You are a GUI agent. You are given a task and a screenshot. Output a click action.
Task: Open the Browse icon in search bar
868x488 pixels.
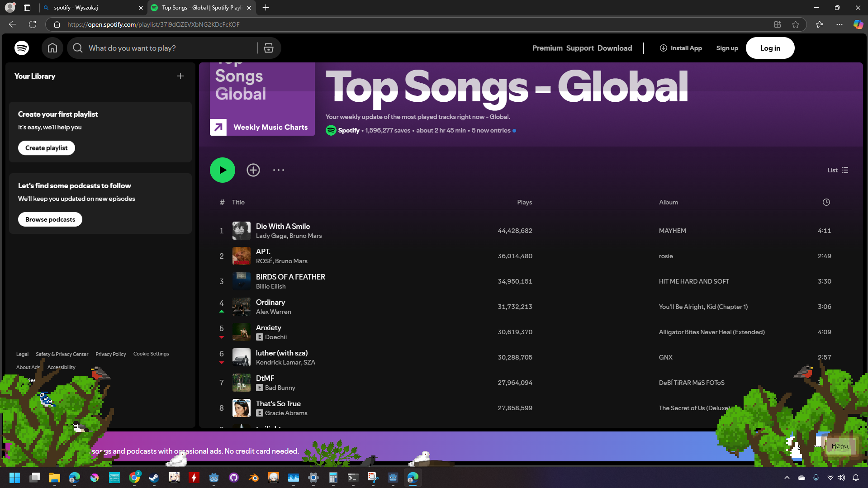click(269, 48)
